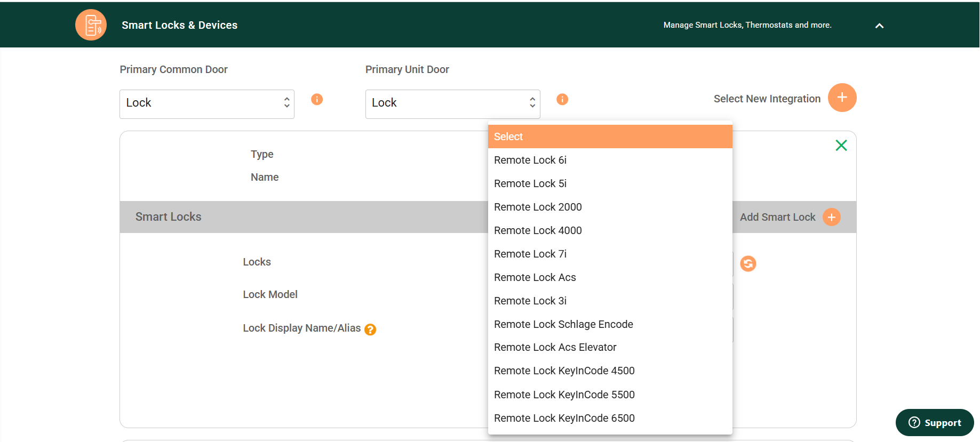This screenshot has height=442, width=980.
Task: Click info icon next to Primary Common Door
Action: [317, 99]
